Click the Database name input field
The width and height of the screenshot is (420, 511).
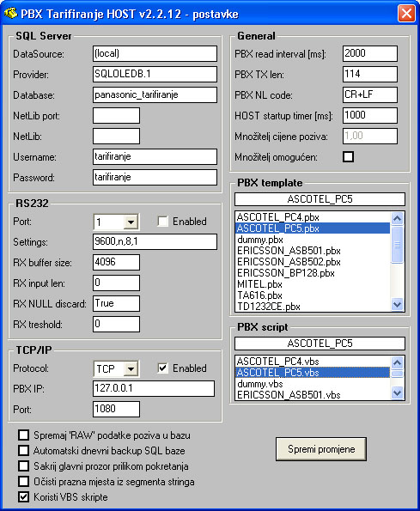[155, 94]
